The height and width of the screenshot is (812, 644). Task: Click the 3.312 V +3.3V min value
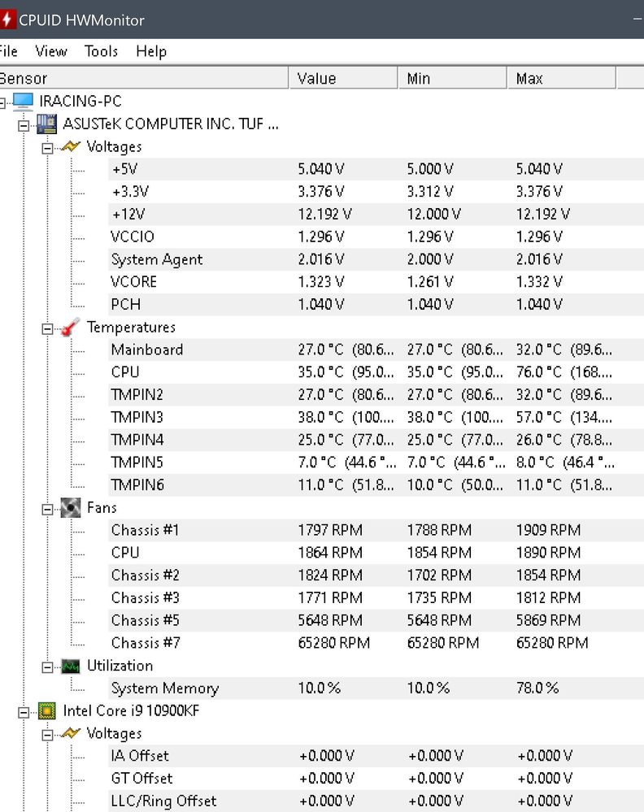point(429,192)
